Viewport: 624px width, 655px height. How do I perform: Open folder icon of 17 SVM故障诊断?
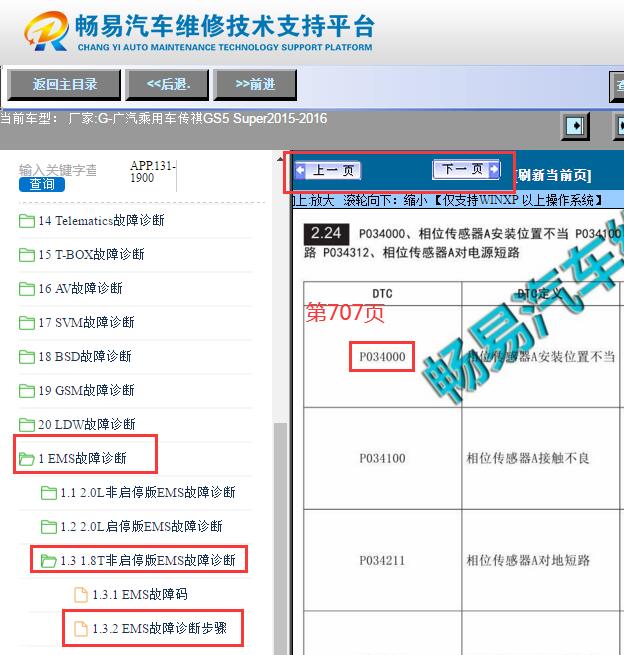[27, 322]
